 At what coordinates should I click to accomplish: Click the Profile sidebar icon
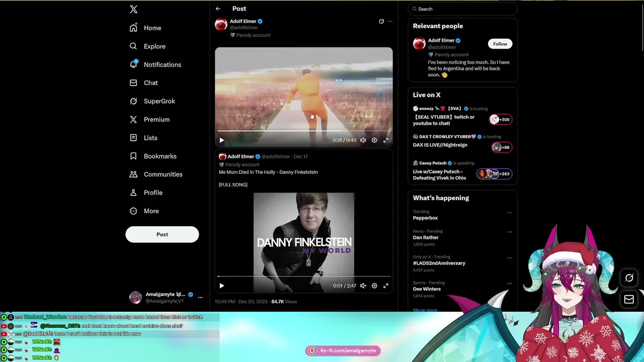[133, 193]
